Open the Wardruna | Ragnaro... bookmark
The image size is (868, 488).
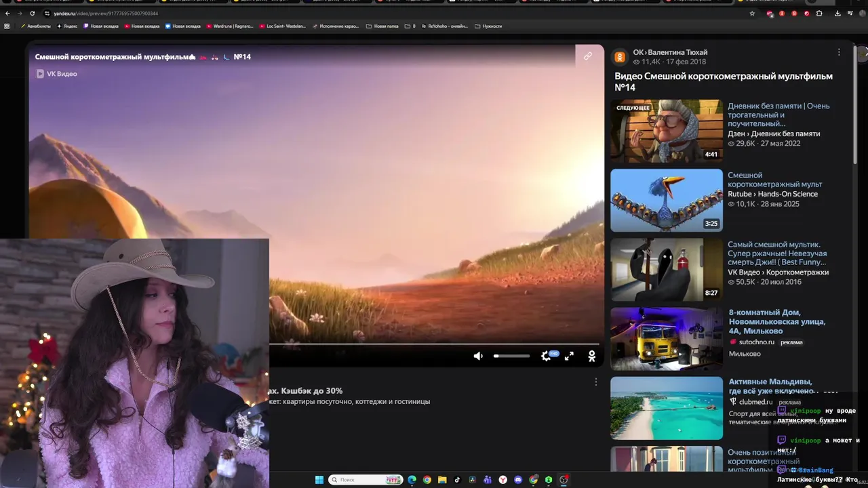230,26
